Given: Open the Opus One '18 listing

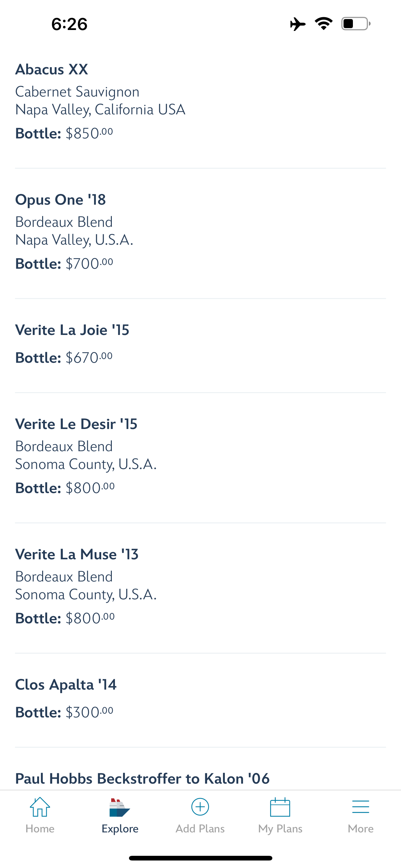Looking at the screenshot, I should point(61,199).
